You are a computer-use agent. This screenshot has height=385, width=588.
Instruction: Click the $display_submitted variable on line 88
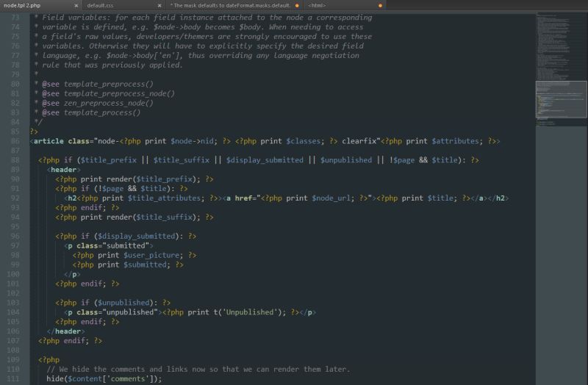pyautogui.click(x=265, y=160)
